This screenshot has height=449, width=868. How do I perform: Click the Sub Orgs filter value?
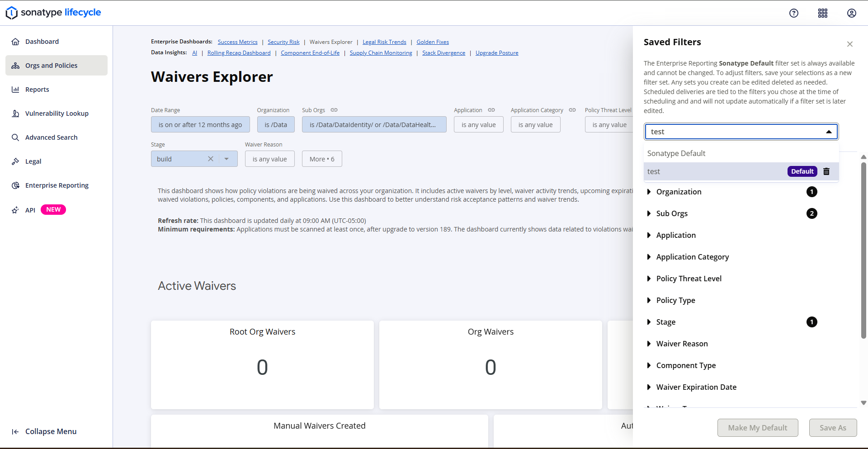(374, 124)
